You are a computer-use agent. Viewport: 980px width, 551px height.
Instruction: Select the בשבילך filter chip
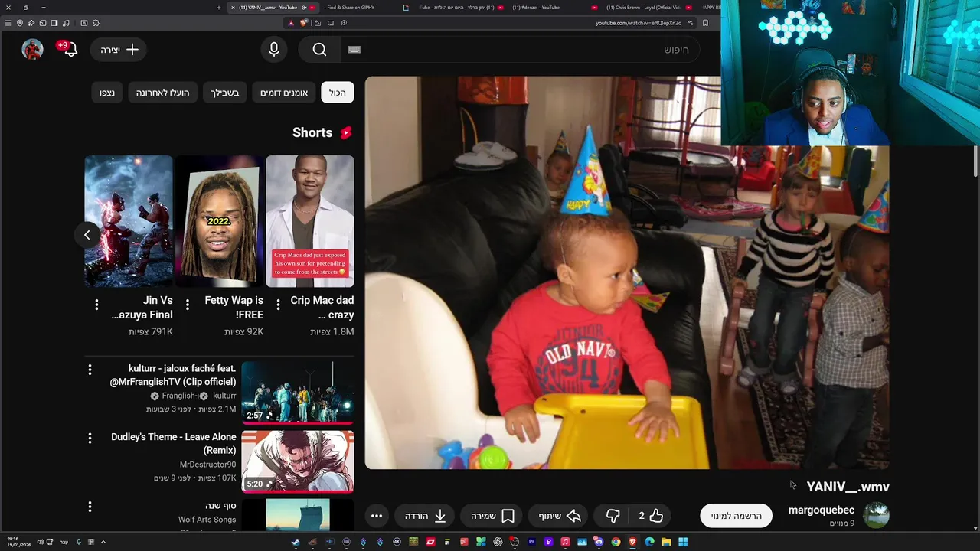pos(225,93)
